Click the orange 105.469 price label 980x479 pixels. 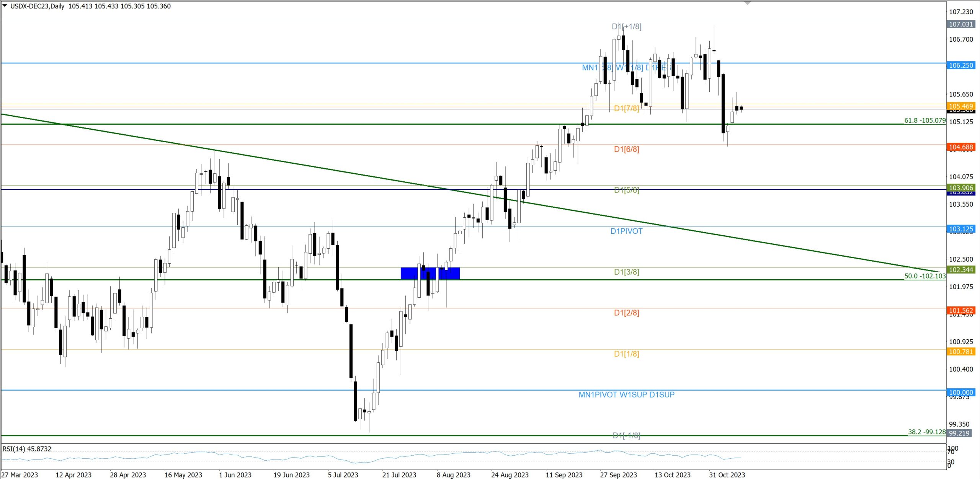pos(960,106)
